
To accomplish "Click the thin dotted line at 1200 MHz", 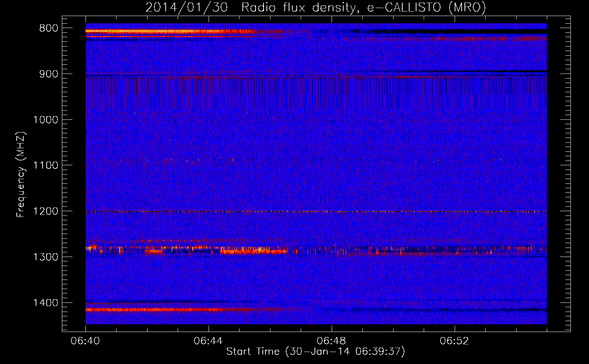I will pyautogui.click(x=316, y=211).
